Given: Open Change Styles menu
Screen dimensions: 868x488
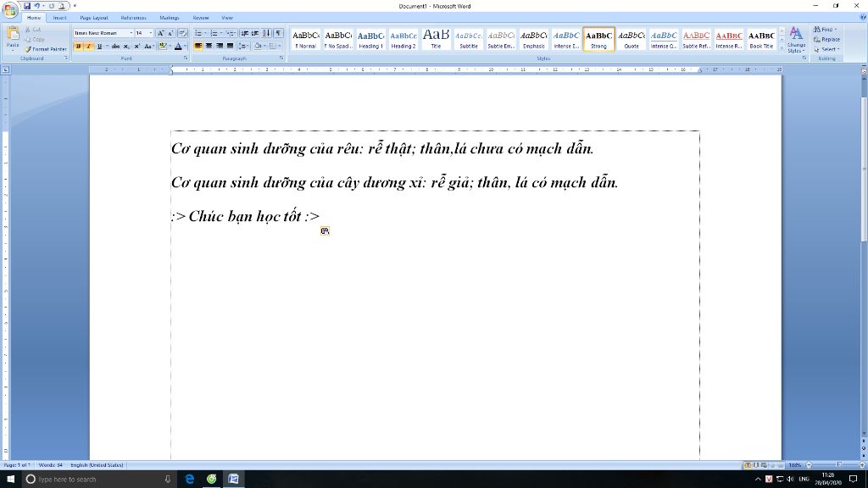Looking at the screenshot, I should point(796,39).
